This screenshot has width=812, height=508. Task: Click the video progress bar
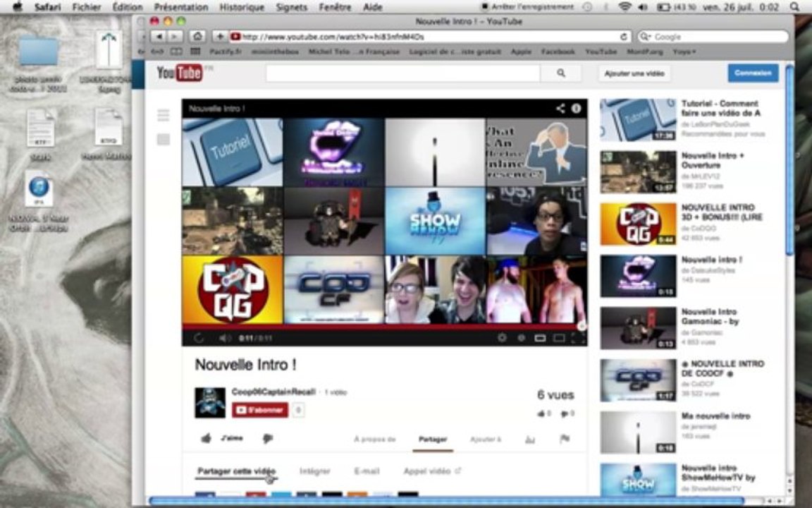click(385, 327)
